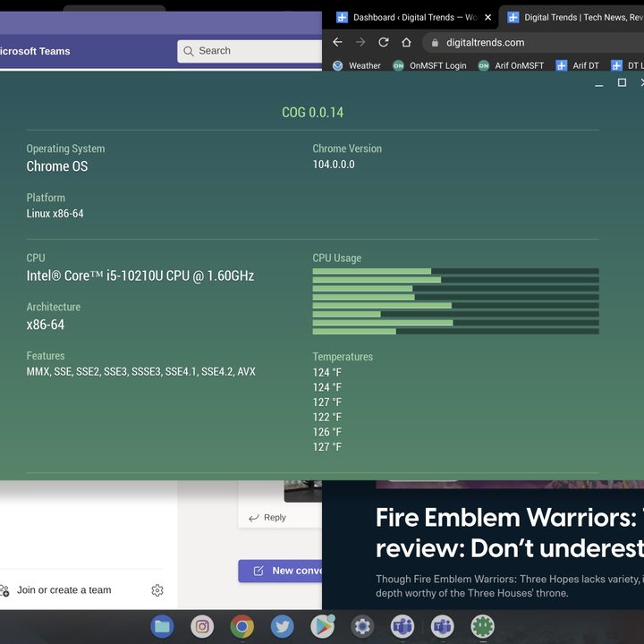Open the OnMSFT Login bookmark
This screenshot has height=644, width=644.
(429, 65)
